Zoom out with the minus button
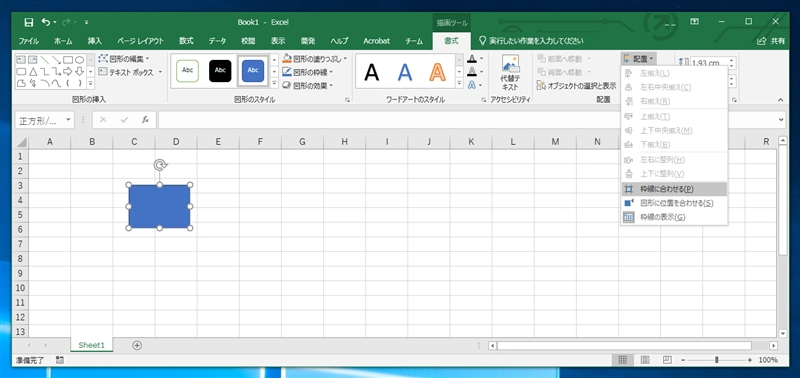The image size is (800, 378). (683, 360)
